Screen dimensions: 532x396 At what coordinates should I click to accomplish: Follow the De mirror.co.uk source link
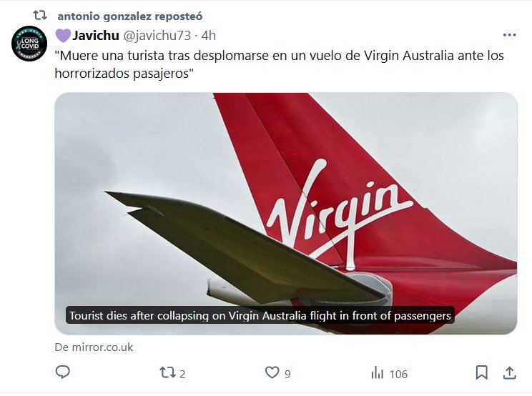(x=94, y=347)
